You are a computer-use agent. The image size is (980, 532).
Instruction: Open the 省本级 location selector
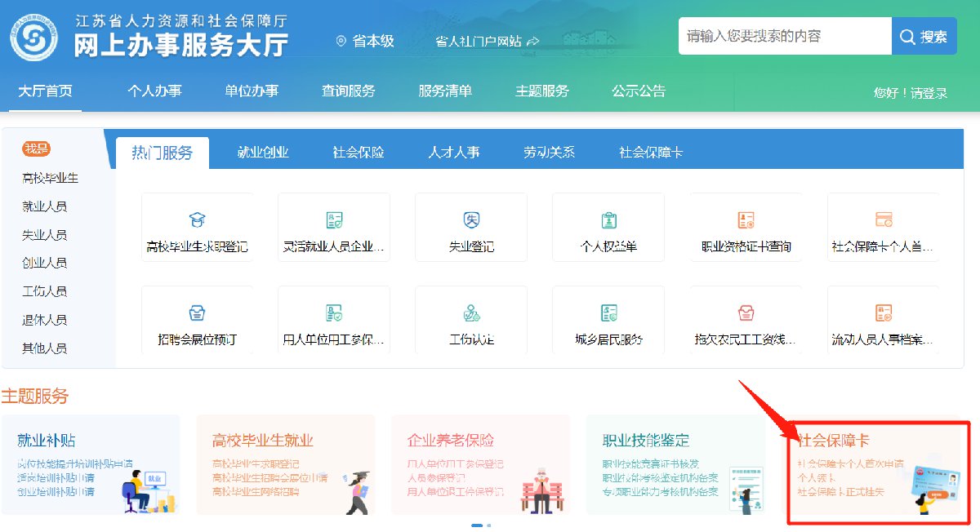click(365, 41)
